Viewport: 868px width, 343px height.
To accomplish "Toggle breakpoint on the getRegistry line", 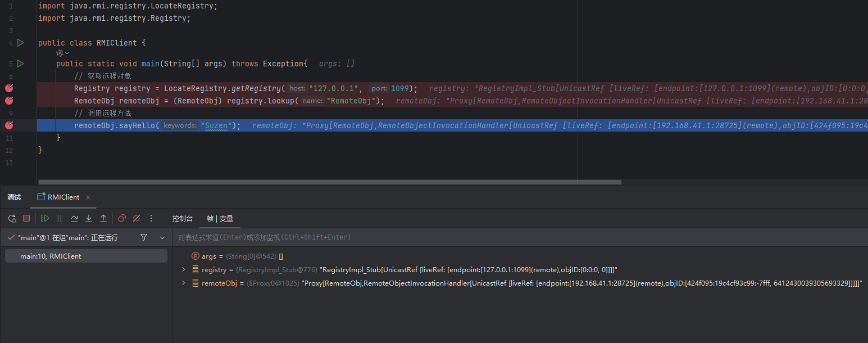I will click(x=9, y=88).
